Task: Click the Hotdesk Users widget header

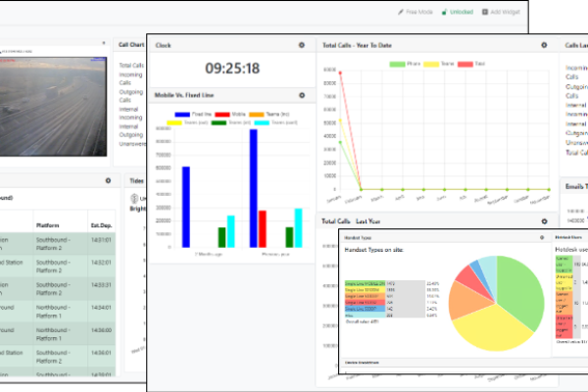Action: click(568, 237)
